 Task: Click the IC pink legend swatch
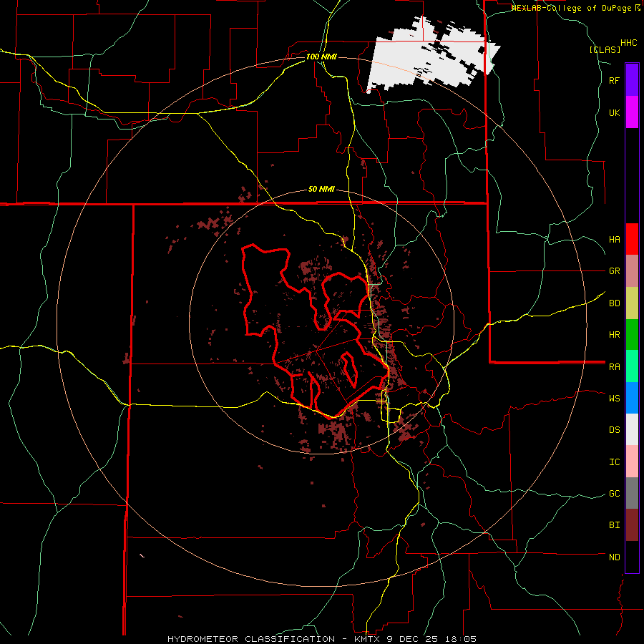[632, 462]
